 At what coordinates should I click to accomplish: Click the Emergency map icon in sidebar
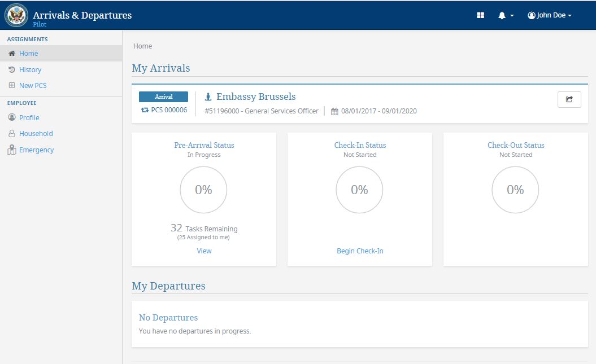(x=12, y=150)
